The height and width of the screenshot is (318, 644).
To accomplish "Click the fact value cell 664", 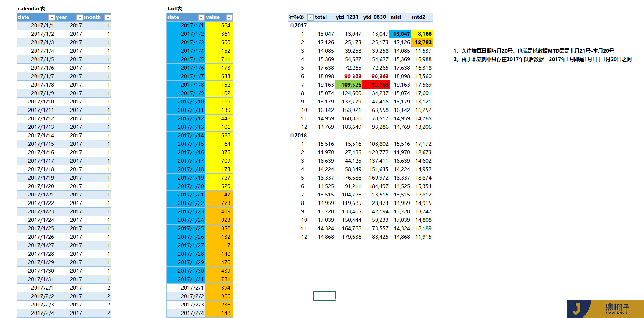I will click(x=219, y=25).
